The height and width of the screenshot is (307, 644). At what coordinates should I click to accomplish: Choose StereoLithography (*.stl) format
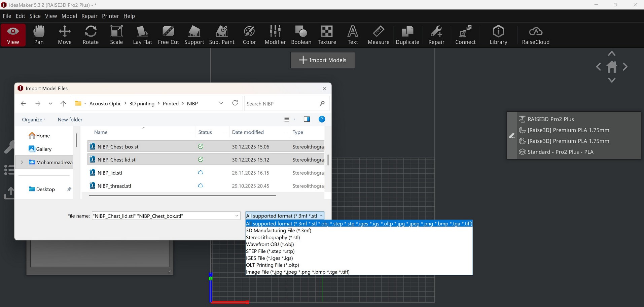pos(273,237)
